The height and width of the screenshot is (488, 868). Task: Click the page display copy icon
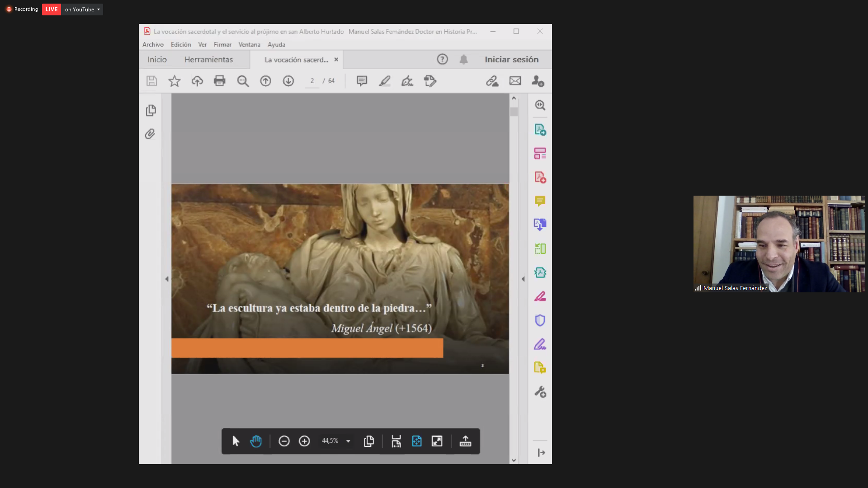pos(369,441)
